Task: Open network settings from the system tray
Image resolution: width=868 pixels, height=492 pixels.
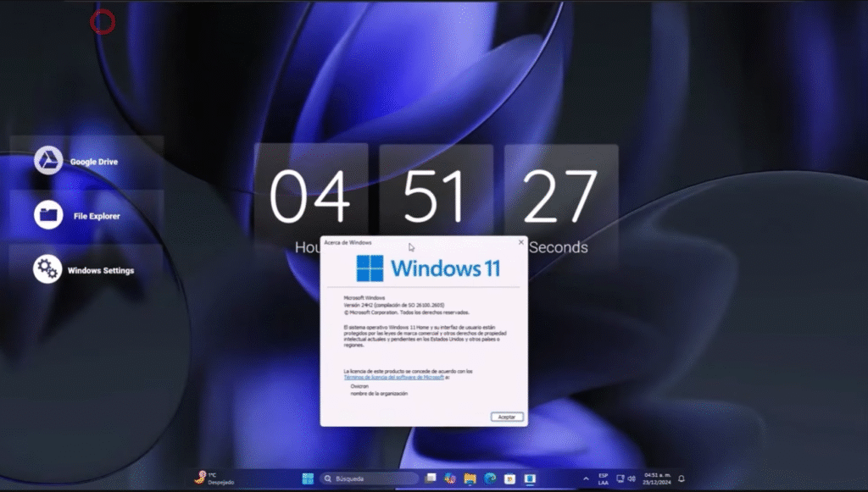Action: tap(620, 478)
